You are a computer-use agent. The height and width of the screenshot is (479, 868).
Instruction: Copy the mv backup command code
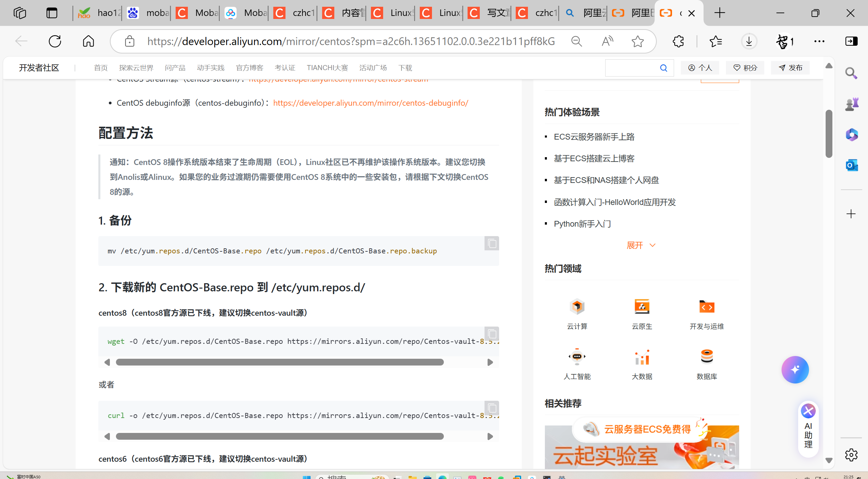[x=491, y=244]
